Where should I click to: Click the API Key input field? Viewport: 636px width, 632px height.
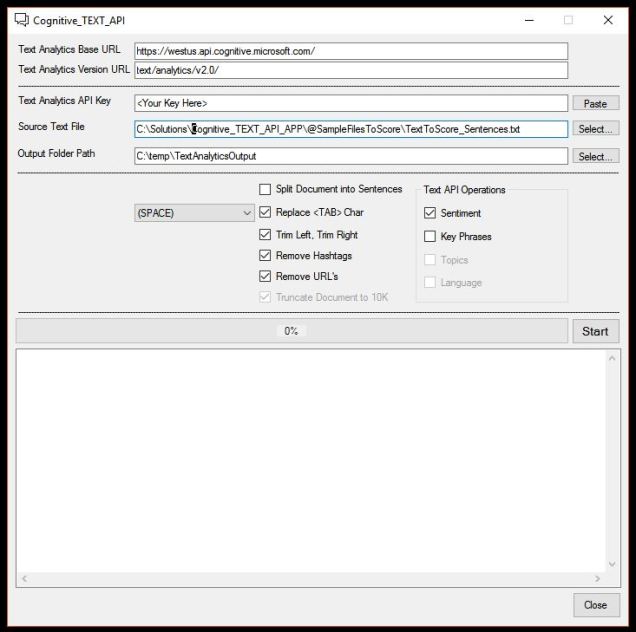pos(350,103)
